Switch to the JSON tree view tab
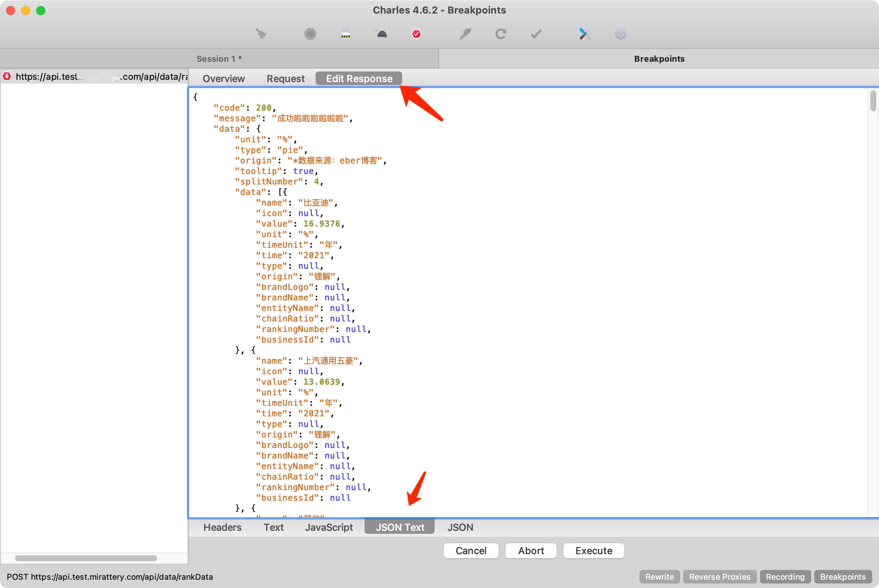The height and width of the screenshot is (588, 879). [460, 527]
